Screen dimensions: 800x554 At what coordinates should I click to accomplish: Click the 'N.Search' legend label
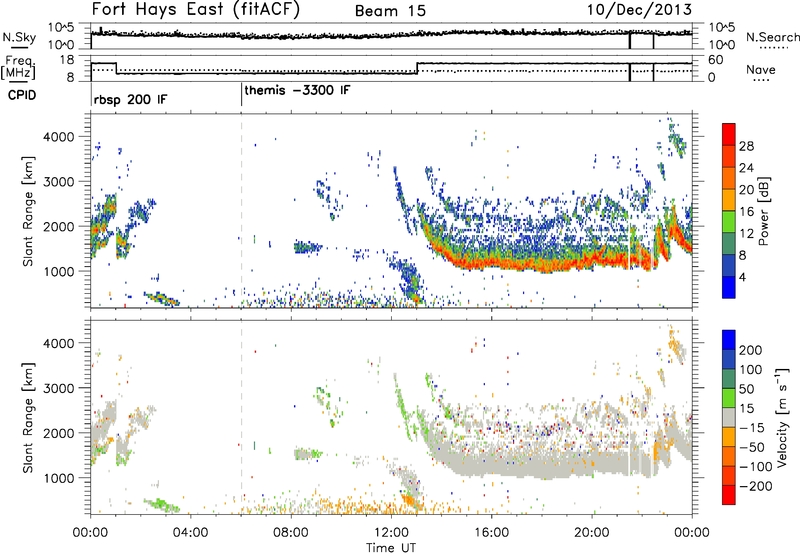click(772, 37)
